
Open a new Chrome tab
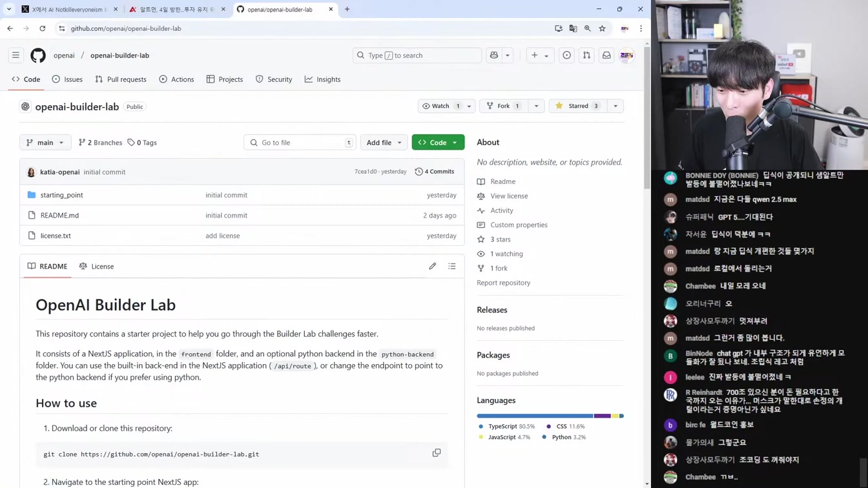pyautogui.click(x=347, y=9)
